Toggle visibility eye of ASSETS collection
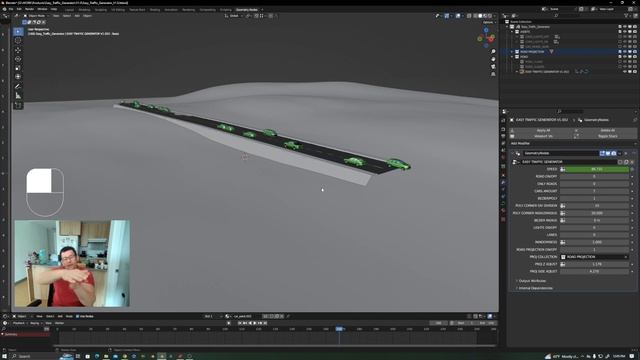Screen dimensions: 640x360 click(x=624, y=31)
